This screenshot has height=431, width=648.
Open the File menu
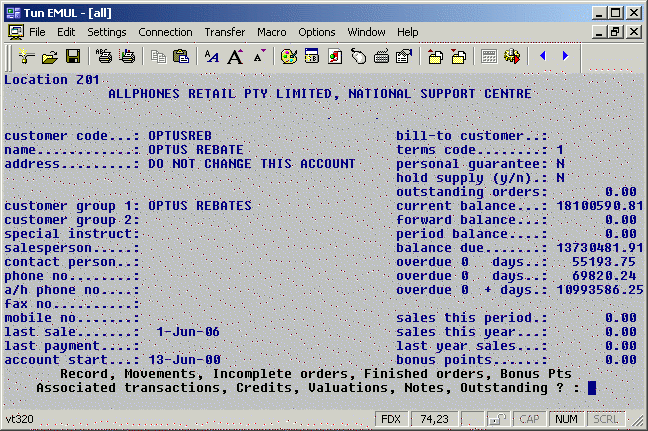click(x=37, y=32)
